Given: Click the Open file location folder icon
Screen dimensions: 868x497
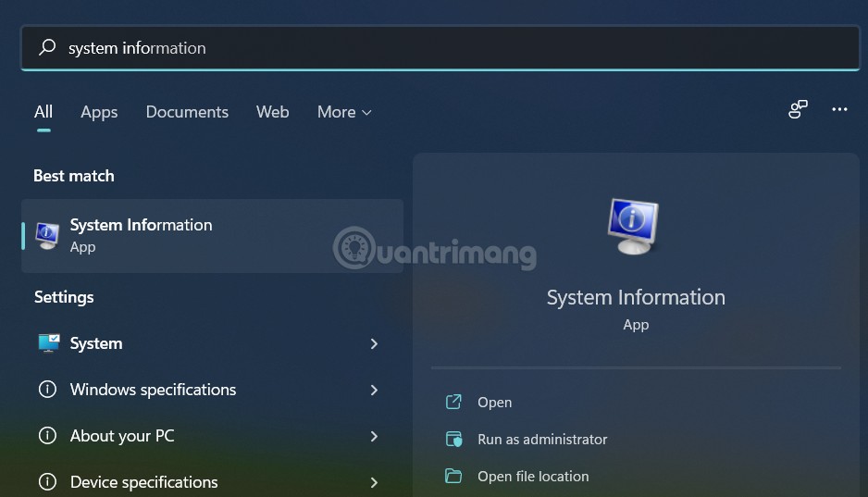Looking at the screenshot, I should coord(453,476).
